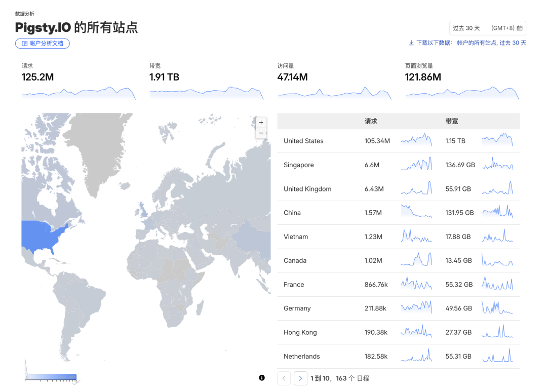
Task: Select the Germany row label
Action: pyautogui.click(x=297, y=308)
